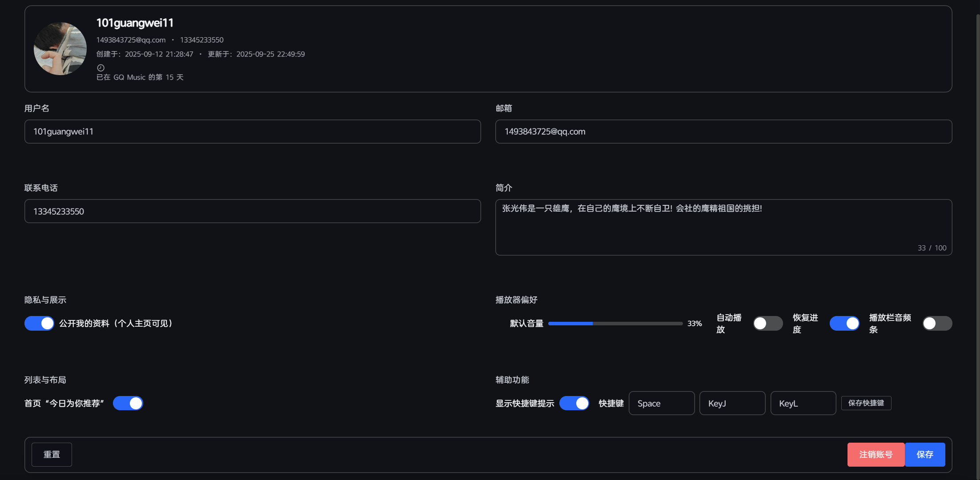Viewport: 980px width, 480px height.
Task: Adjust the default volume slider
Action: (x=615, y=324)
